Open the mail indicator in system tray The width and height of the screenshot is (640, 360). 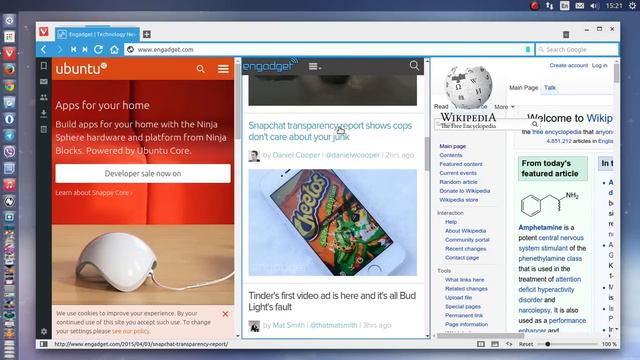tap(580, 6)
